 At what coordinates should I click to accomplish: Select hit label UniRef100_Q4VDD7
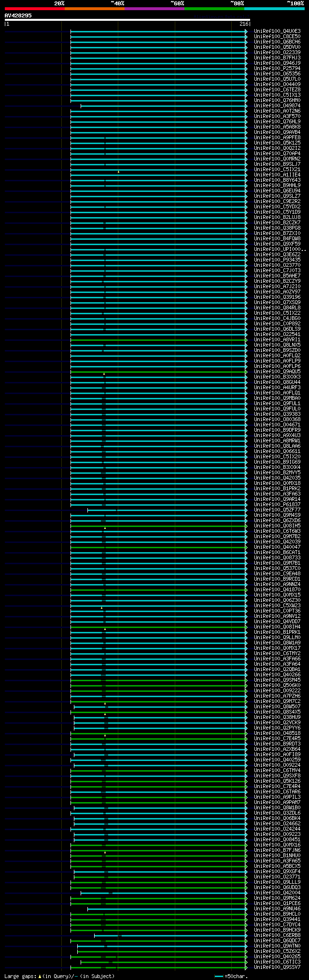click(x=277, y=621)
